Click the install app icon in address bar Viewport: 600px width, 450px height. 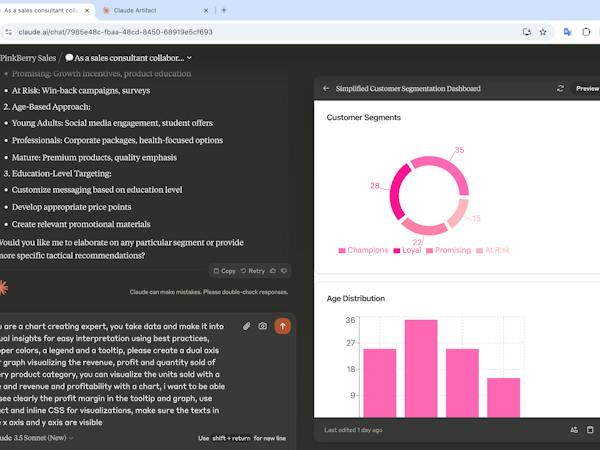(x=527, y=32)
